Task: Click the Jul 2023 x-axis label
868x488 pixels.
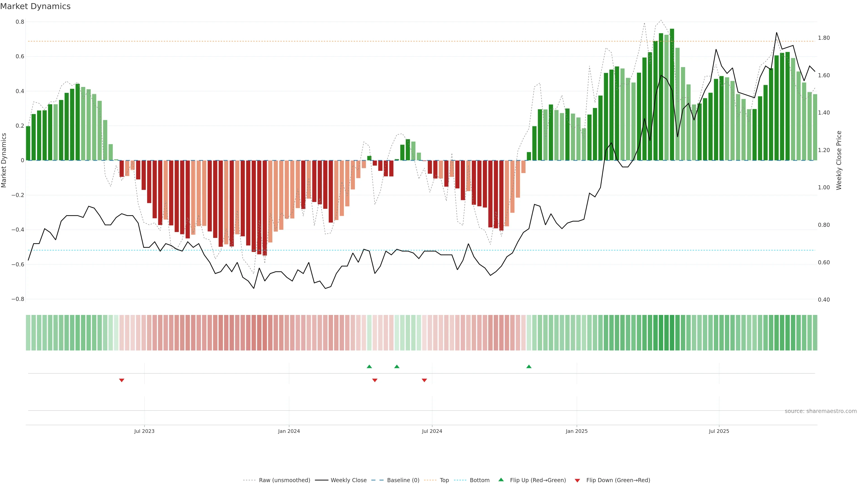Action: point(144,431)
